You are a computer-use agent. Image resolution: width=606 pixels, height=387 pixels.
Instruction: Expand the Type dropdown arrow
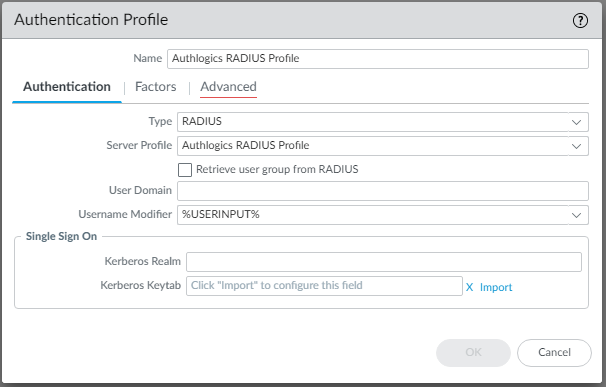click(577, 122)
